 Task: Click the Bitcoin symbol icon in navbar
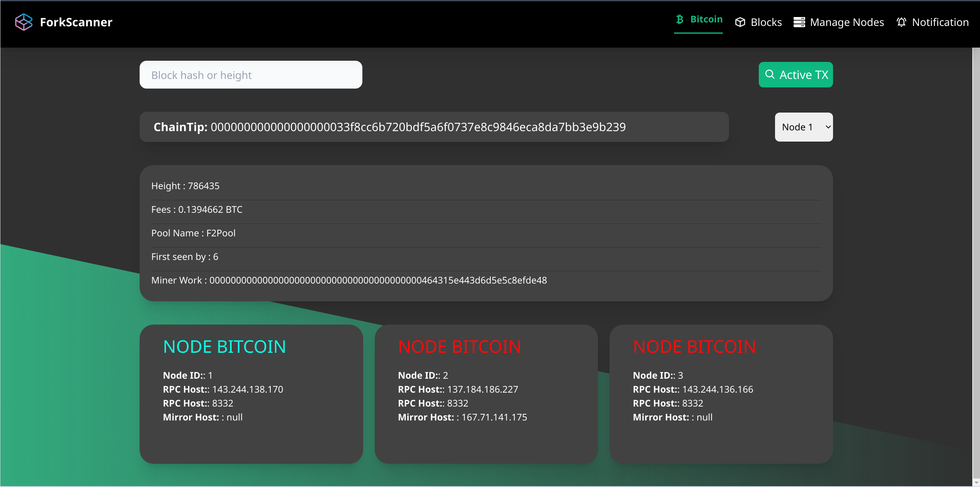click(680, 19)
